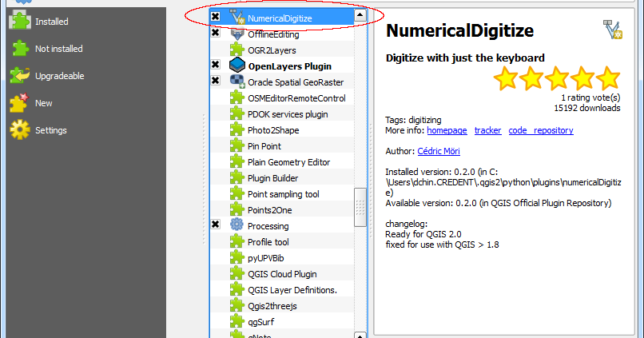Screen dimensions: 644x338
Task: Click the Oracle Spatial GeoRaster icon
Action: (237, 82)
